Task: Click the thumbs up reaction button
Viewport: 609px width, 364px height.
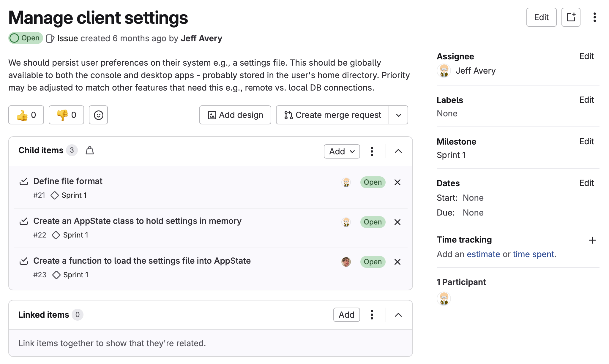Action: pos(26,115)
